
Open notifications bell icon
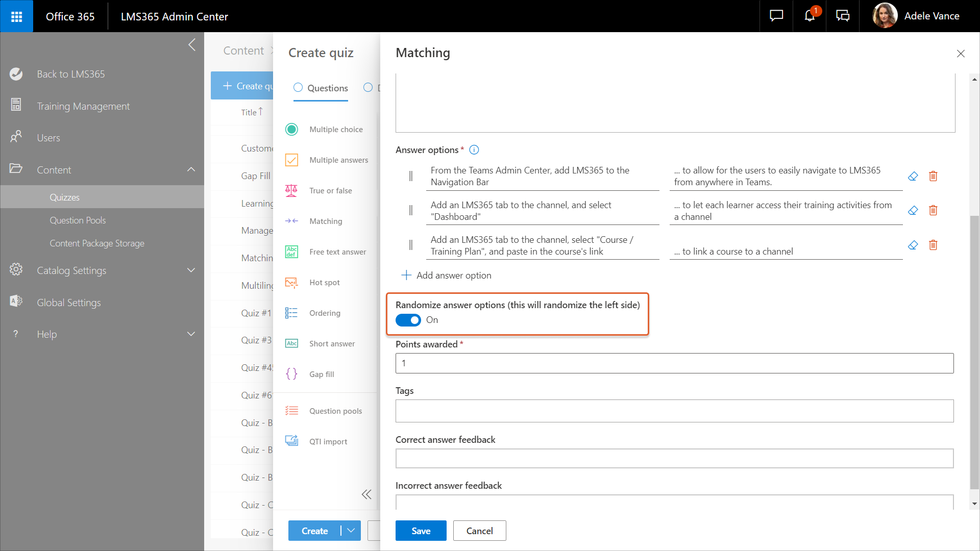[810, 16]
